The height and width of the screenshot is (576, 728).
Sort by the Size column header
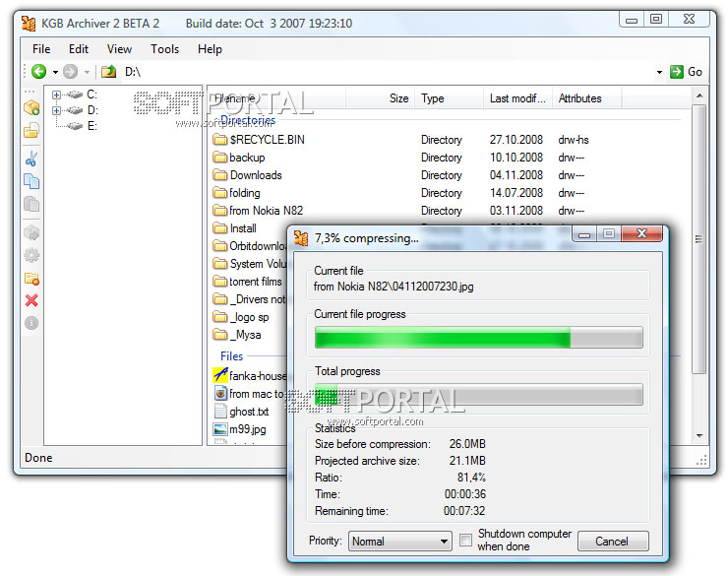tap(380, 98)
